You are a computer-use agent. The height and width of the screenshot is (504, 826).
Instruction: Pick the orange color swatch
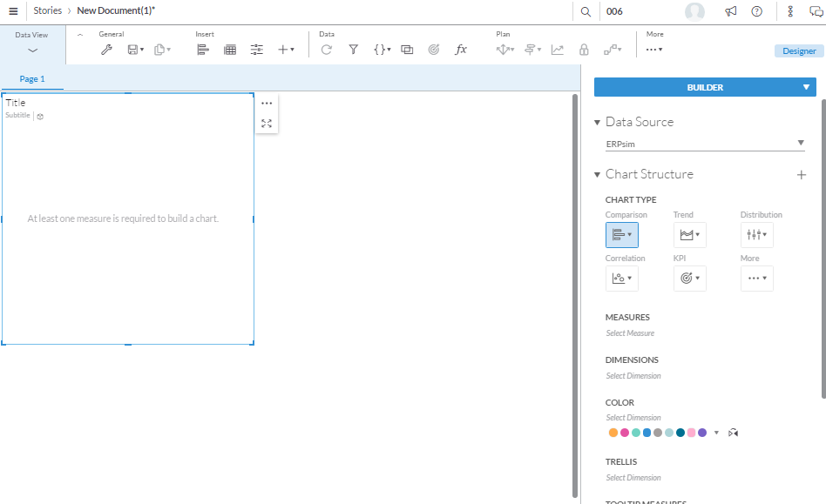[x=613, y=432]
